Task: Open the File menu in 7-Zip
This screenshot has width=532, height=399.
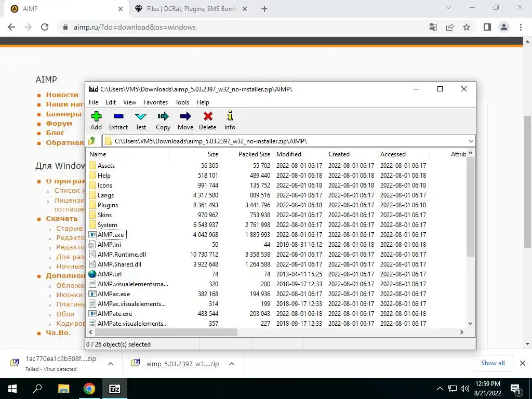Action: tap(94, 102)
